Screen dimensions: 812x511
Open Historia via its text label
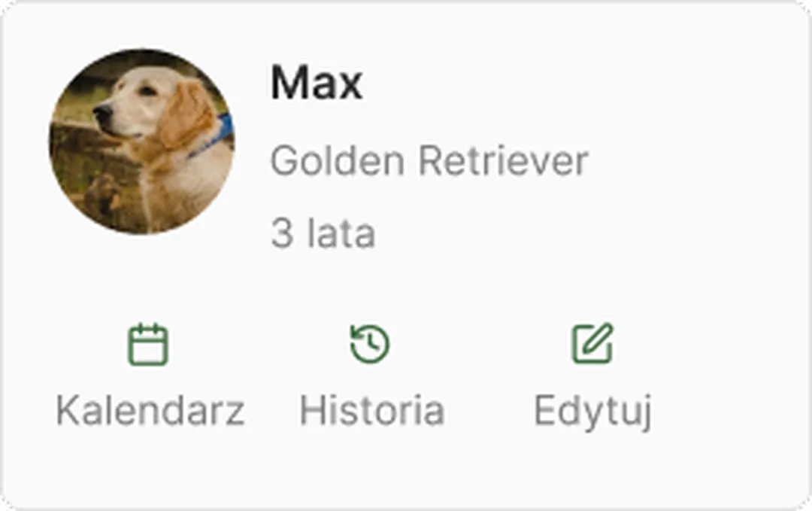point(372,410)
